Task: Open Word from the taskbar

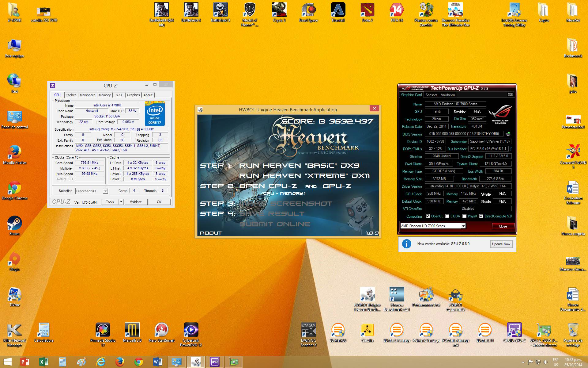Action: click(157, 362)
